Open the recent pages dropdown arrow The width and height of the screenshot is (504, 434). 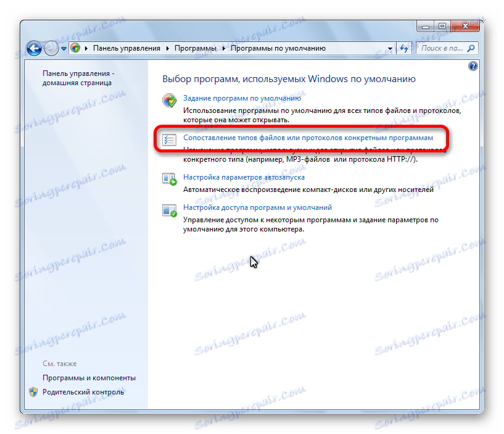(64, 49)
